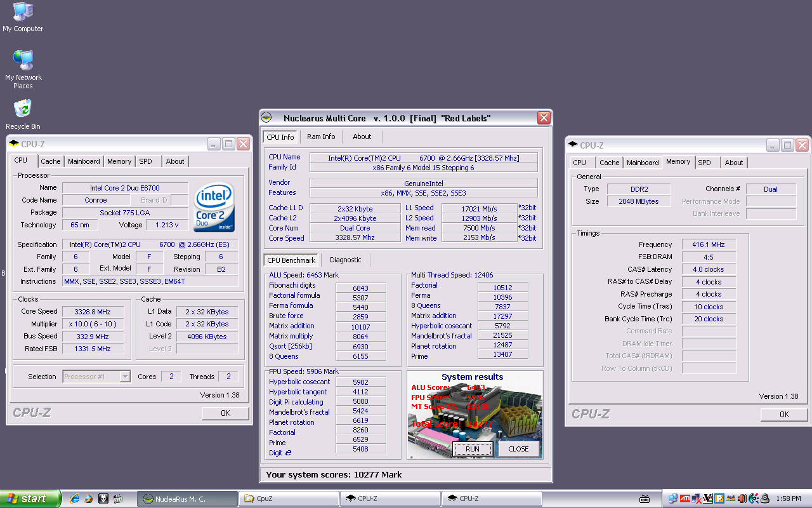Screen dimensions: 812x508
Task: Open CPU tab in right CPU-Z window
Action: (580, 163)
